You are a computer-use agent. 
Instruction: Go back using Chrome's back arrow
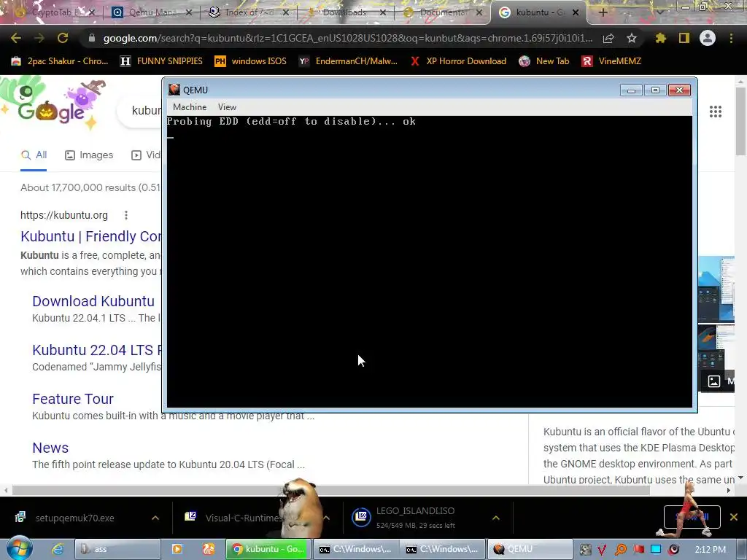(x=16, y=38)
